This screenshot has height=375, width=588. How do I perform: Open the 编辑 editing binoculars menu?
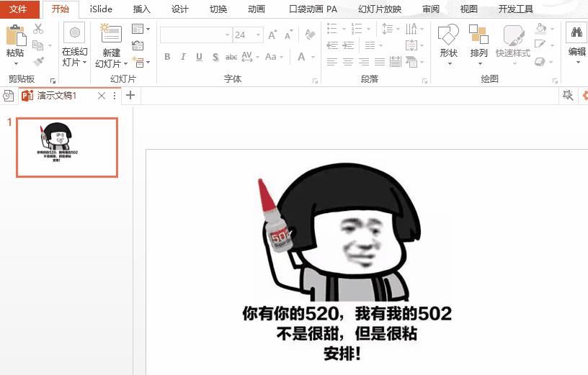tap(576, 43)
